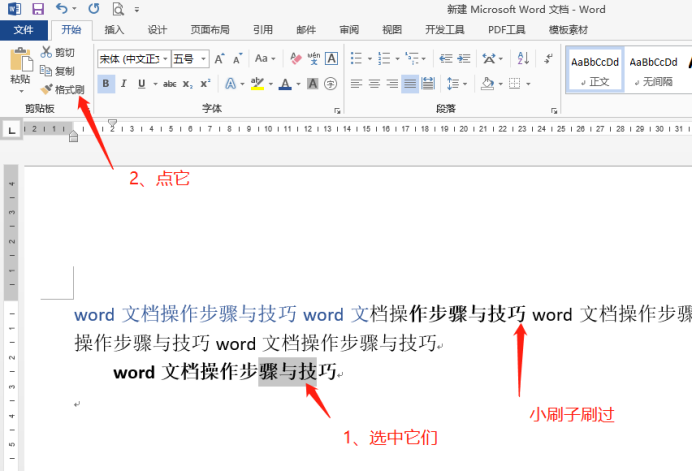
Task: Toggle superscript x² formatting
Action: tap(206, 84)
